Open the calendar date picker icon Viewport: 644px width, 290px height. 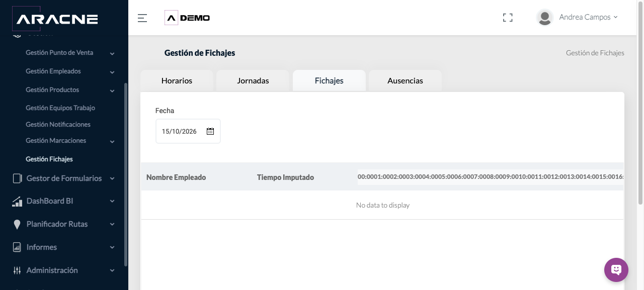tap(210, 131)
